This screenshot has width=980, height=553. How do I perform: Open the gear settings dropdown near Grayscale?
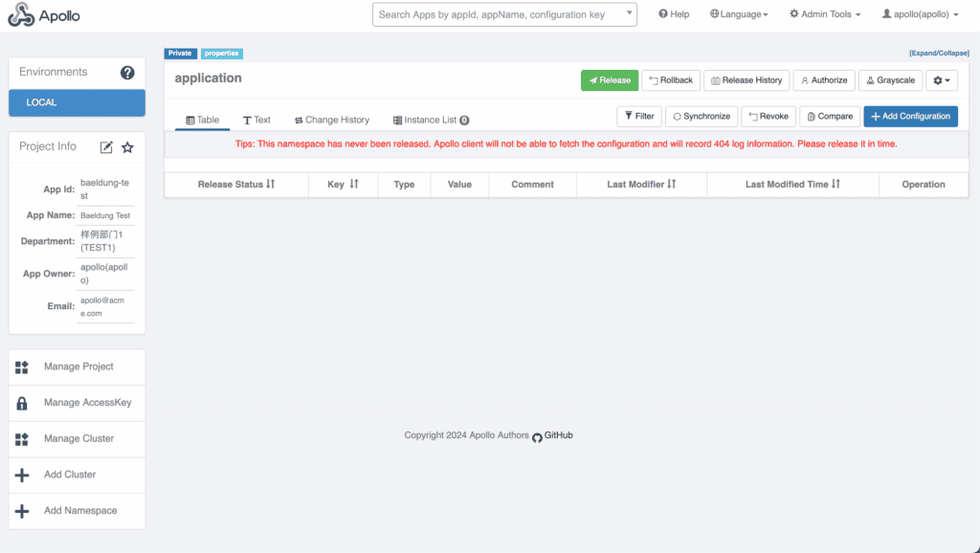point(942,80)
